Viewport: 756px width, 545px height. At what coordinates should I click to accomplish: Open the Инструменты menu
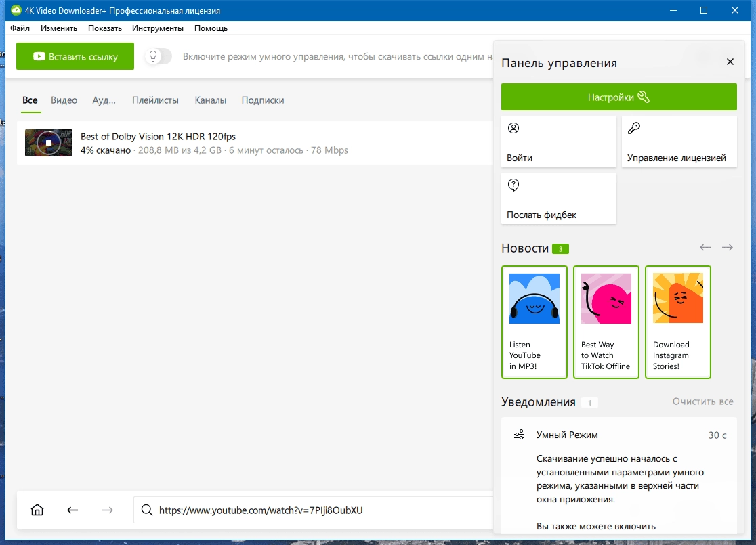[x=158, y=28]
